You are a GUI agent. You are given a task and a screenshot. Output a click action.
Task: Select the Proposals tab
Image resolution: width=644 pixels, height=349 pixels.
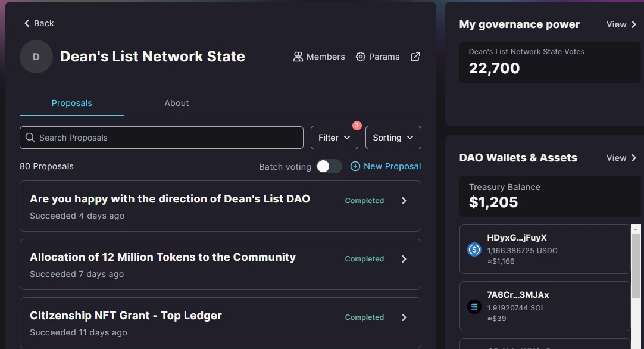pyautogui.click(x=72, y=103)
